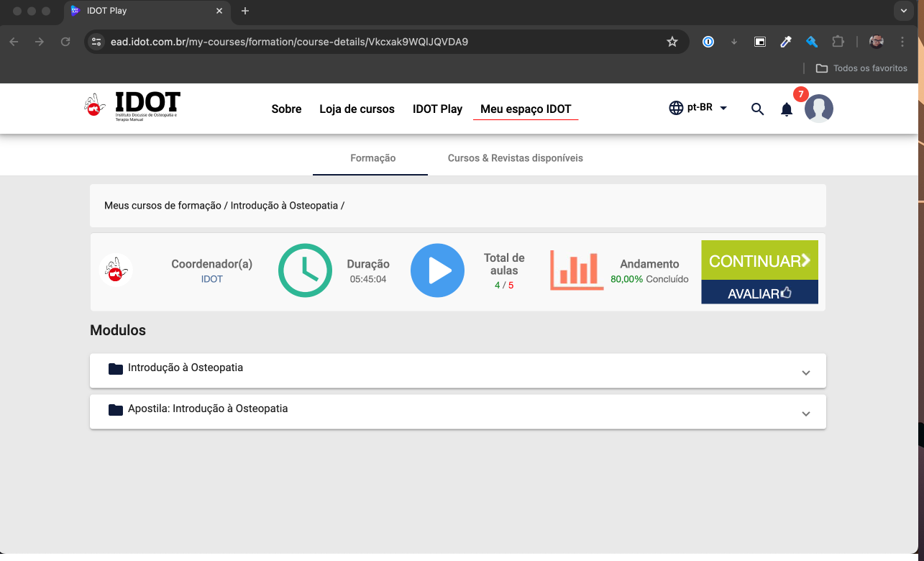The width and height of the screenshot is (924, 561).
Task: Expand the Apostila: Introdução à Osteopatia chevron
Action: (x=806, y=414)
